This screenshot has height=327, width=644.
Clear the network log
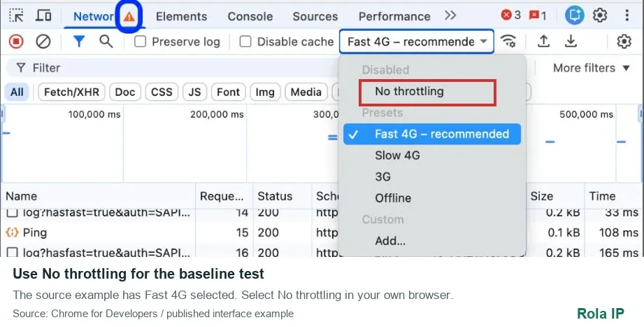point(43,41)
